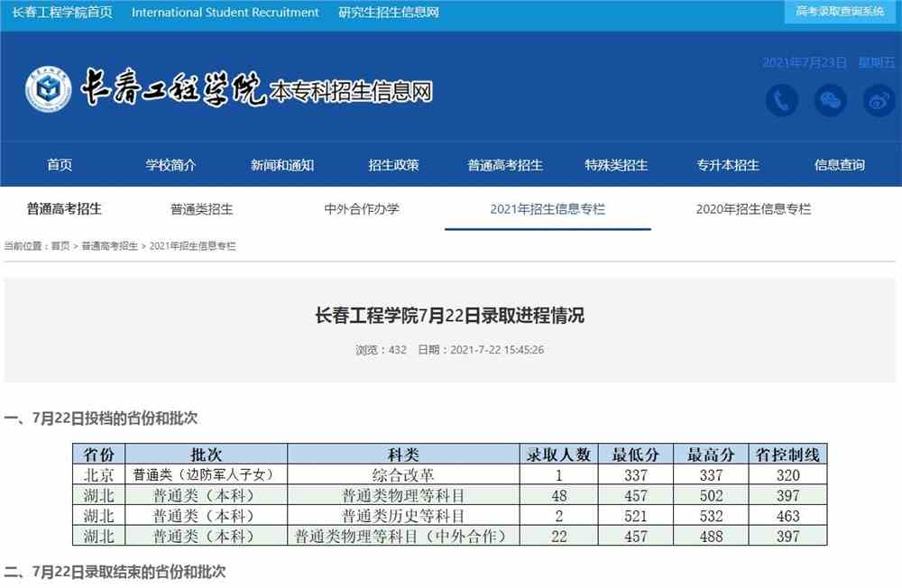Viewport: 902px width, 588px height.
Task: Click cell 普通类(边防军人子女)
Action: click(206, 475)
